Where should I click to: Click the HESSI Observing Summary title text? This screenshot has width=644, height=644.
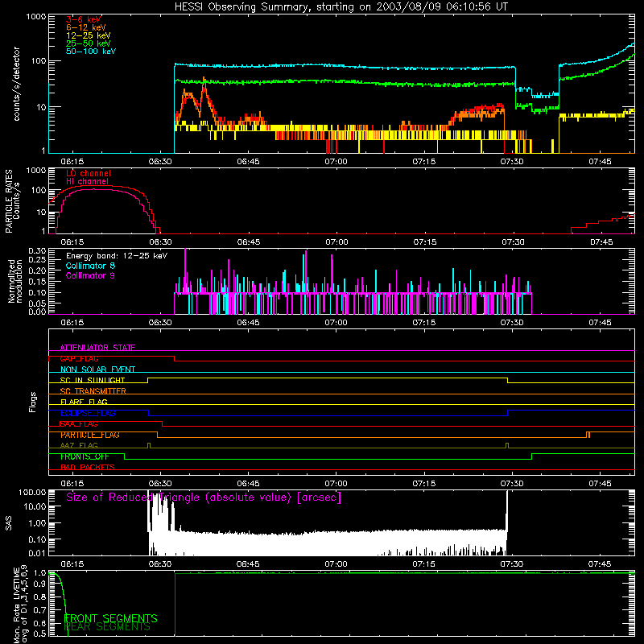click(341, 7)
